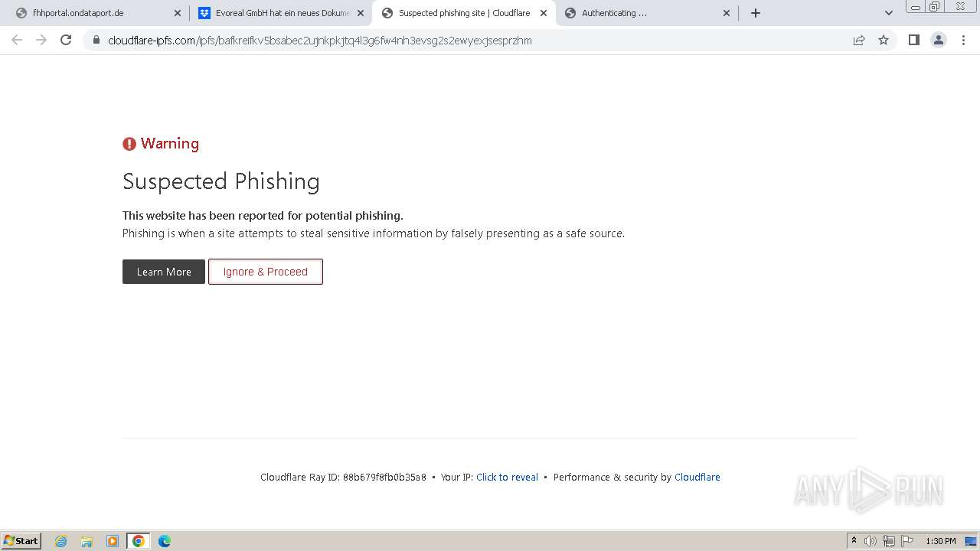Viewport: 980px width, 551px height.
Task: Reveal IP via Click to reveal link
Action: [507, 478]
